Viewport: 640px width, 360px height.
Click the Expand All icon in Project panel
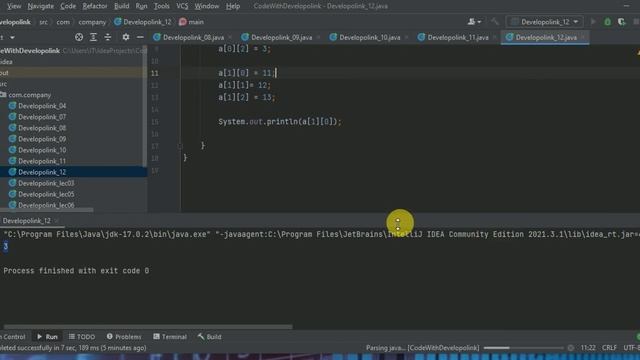[x=93, y=37]
